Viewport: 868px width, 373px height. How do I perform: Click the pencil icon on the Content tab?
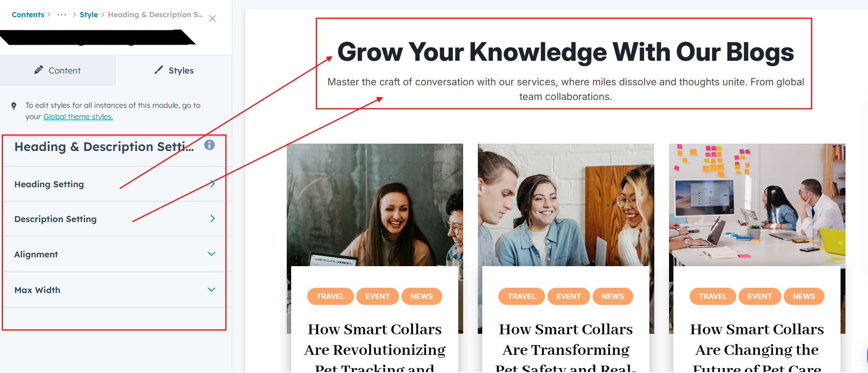39,70
